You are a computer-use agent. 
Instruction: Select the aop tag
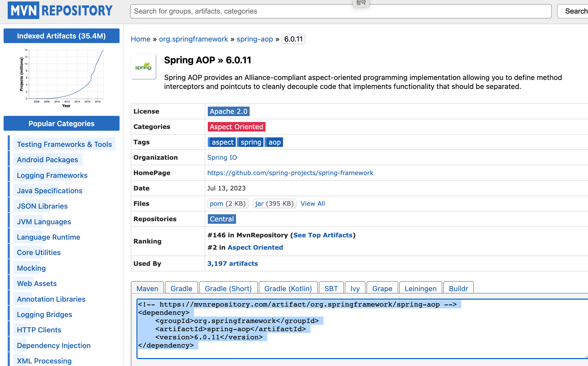pos(274,142)
